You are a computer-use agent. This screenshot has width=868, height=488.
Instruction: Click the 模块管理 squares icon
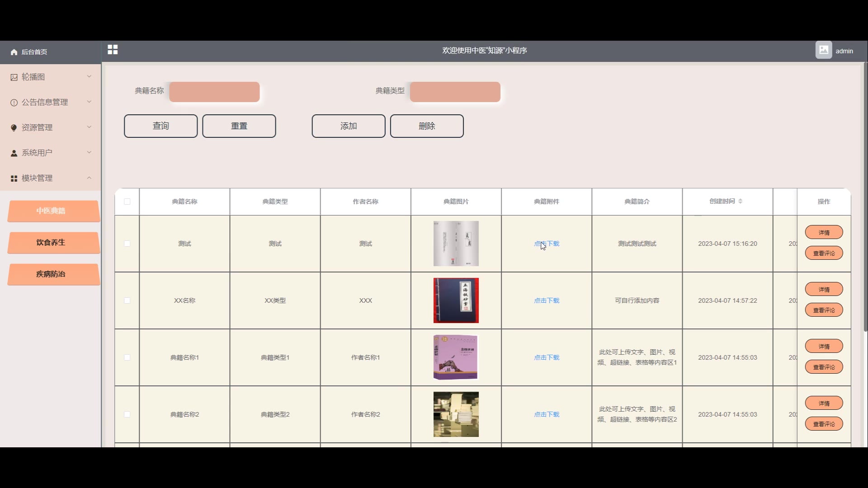point(14,178)
